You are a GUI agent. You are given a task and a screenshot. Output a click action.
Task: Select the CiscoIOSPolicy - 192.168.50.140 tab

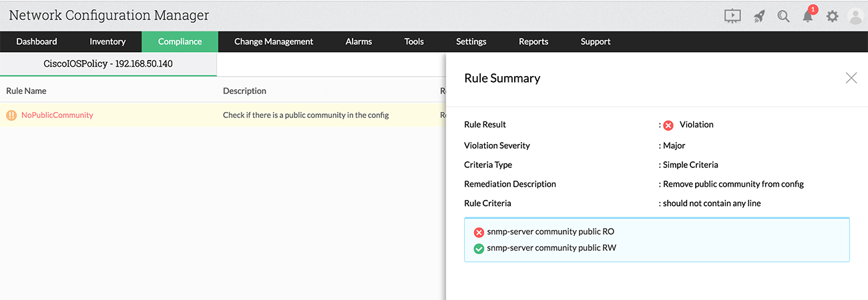point(108,65)
